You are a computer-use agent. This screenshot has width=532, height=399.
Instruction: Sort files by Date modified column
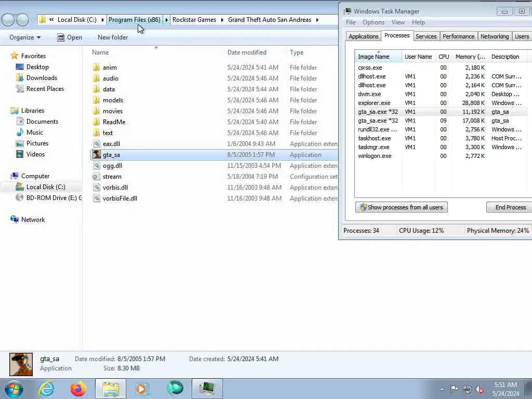click(255, 52)
